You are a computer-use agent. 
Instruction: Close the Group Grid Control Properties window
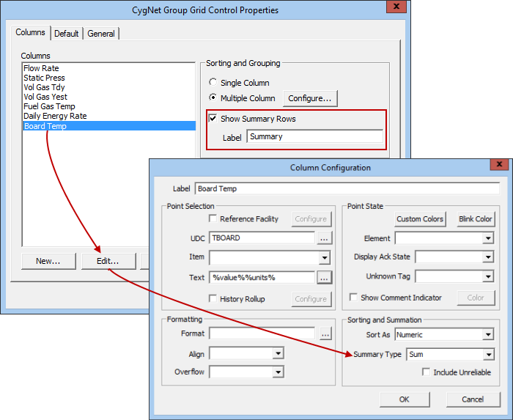(396, 6)
